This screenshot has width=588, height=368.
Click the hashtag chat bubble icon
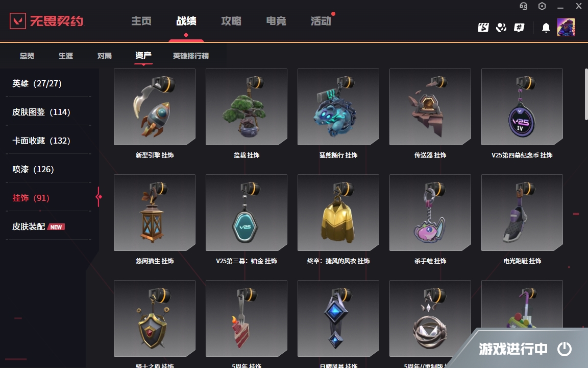point(519,28)
